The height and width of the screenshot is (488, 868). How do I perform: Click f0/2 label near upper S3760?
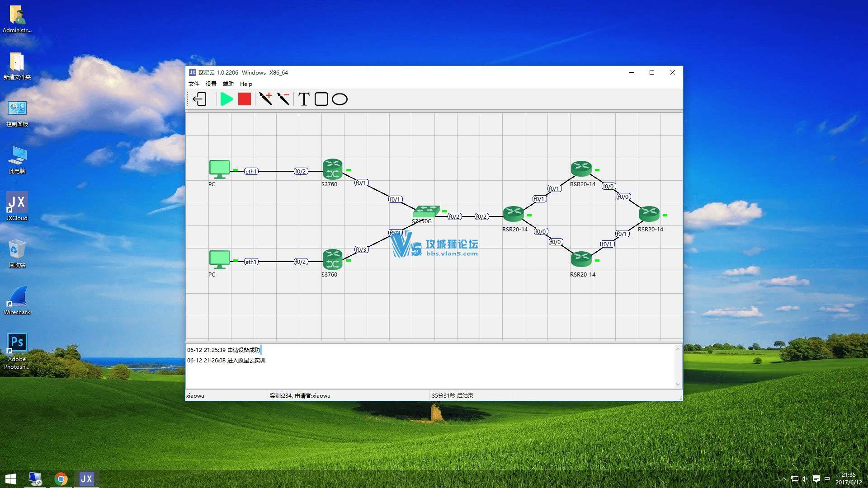tap(301, 171)
